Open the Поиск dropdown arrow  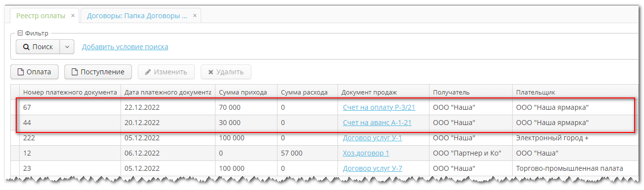tap(67, 47)
